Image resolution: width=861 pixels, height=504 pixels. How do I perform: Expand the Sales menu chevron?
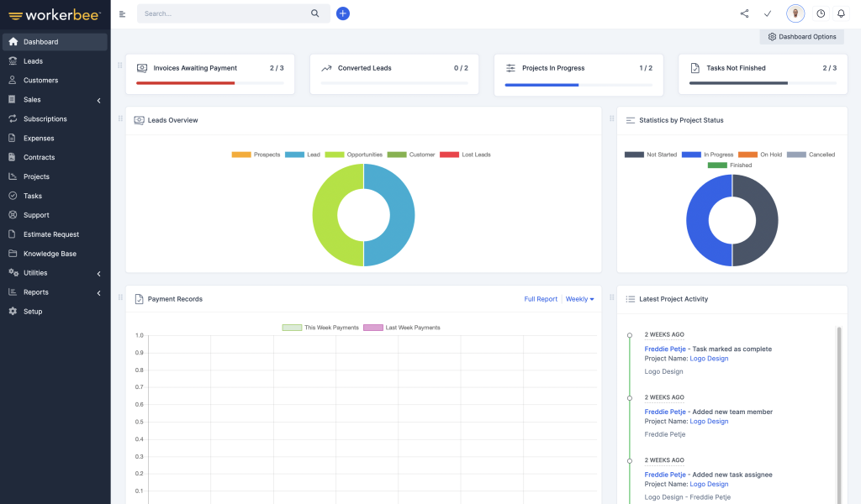pos(99,99)
